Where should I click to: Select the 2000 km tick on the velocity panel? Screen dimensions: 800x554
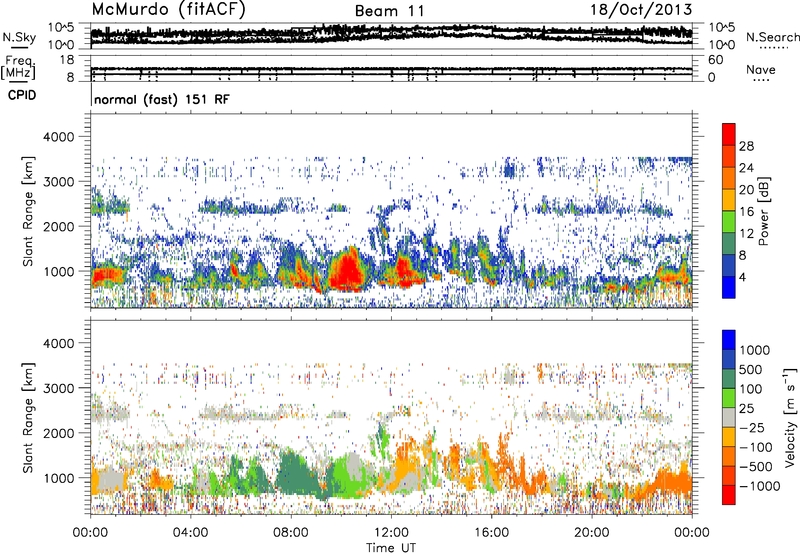pos(58,433)
